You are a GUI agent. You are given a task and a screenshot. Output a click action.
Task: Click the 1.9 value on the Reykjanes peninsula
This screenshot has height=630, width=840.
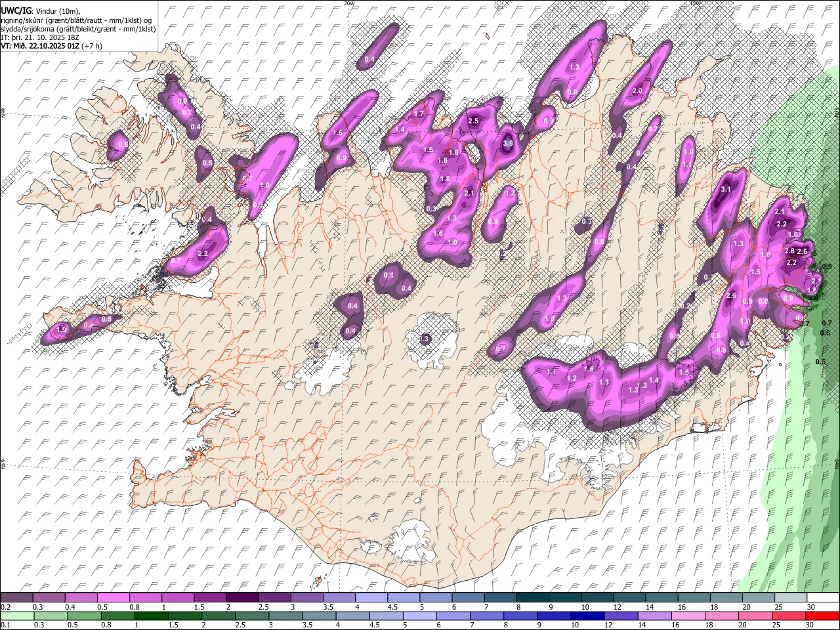62,328
